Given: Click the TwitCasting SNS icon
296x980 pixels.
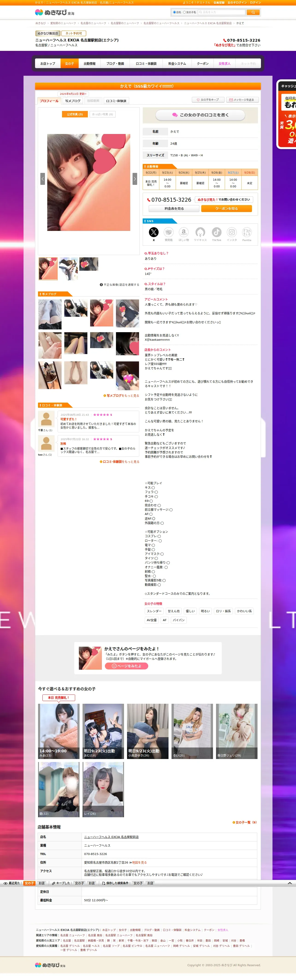Looking at the screenshot, I should click(x=200, y=232).
